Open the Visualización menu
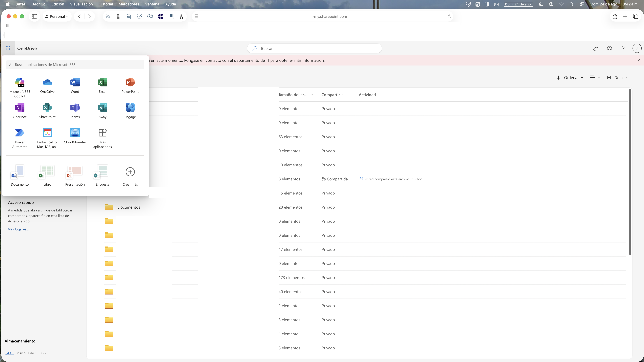The image size is (644, 362). pyautogui.click(x=81, y=4)
